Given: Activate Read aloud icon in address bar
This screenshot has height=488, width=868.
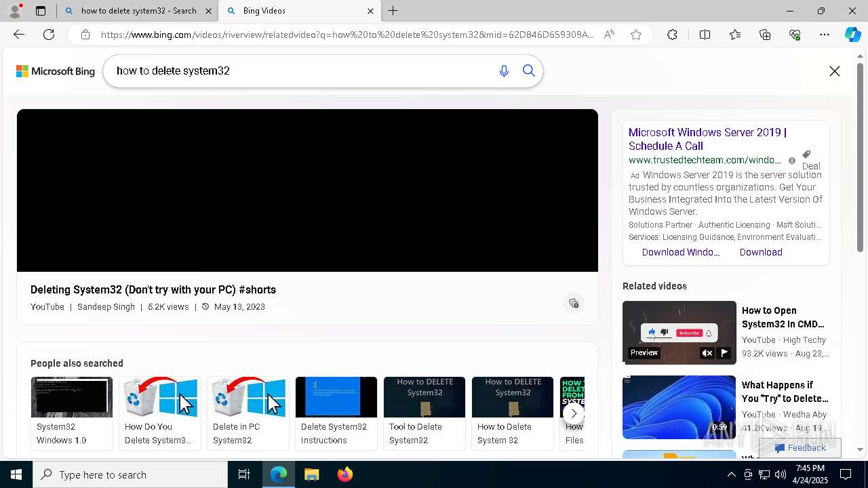Looking at the screenshot, I should coord(609,35).
